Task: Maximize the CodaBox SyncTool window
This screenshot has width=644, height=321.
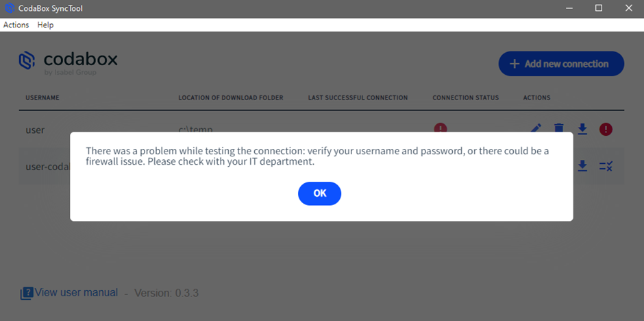Action: (598, 8)
